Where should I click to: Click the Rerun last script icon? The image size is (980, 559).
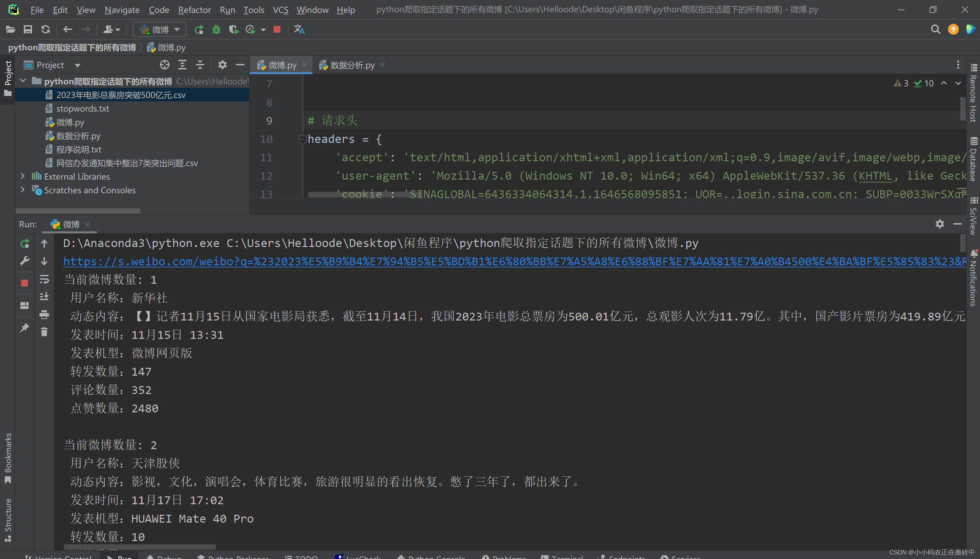pos(24,244)
